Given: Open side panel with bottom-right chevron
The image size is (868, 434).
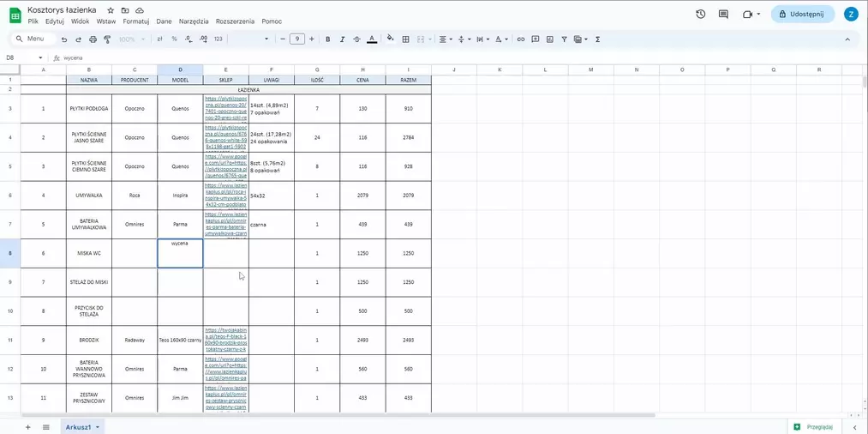Looking at the screenshot, I should click(854, 427).
